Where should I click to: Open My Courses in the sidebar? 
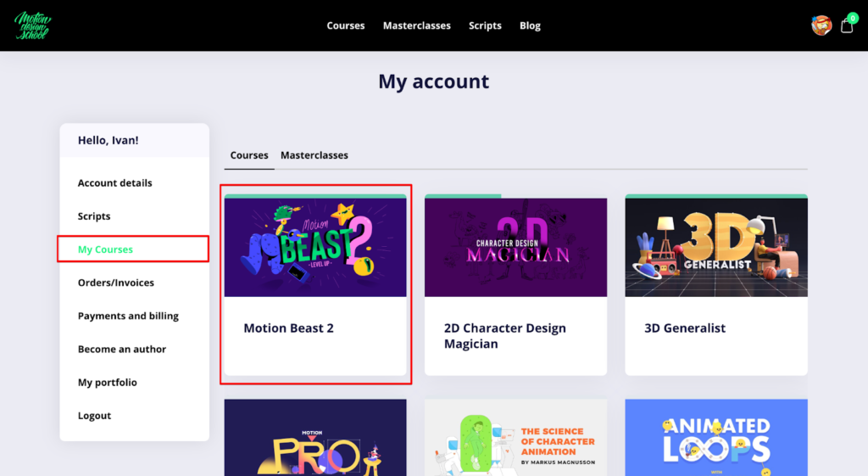click(x=106, y=249)
